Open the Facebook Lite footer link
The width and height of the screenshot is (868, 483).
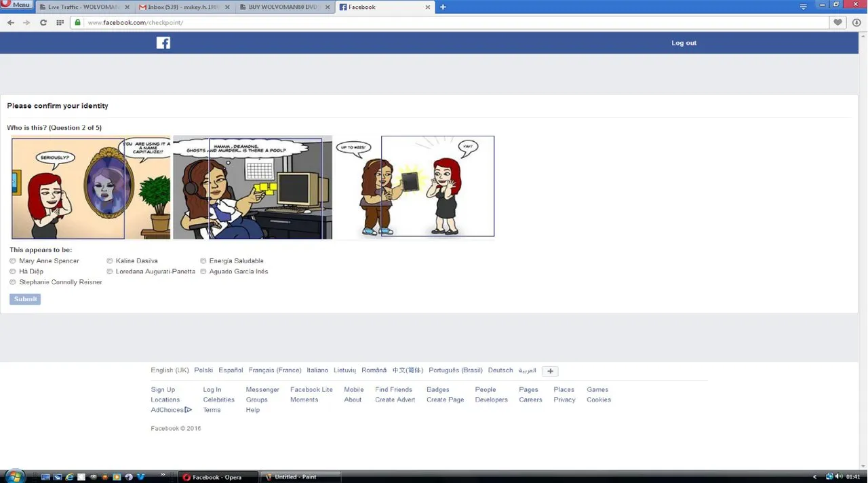point(311,390)
